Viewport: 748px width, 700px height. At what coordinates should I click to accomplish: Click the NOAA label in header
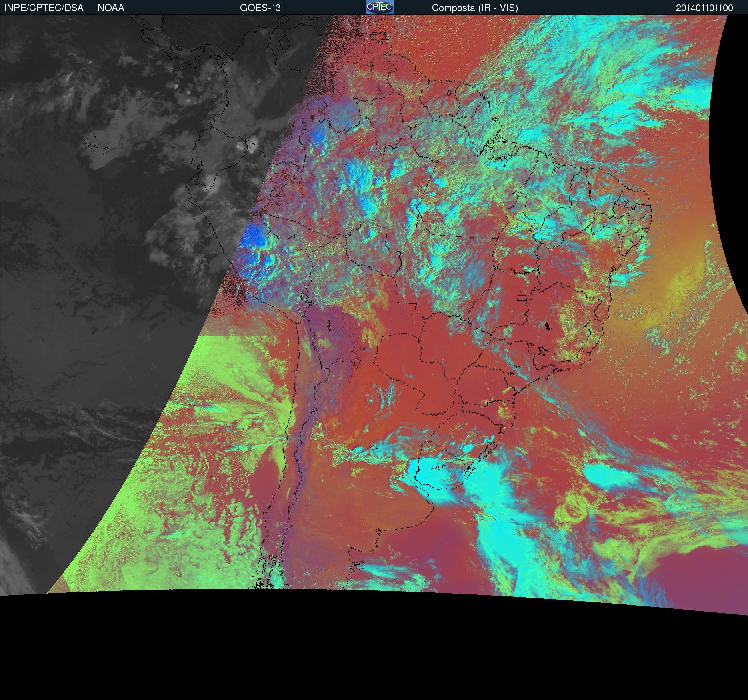(111, 8)
